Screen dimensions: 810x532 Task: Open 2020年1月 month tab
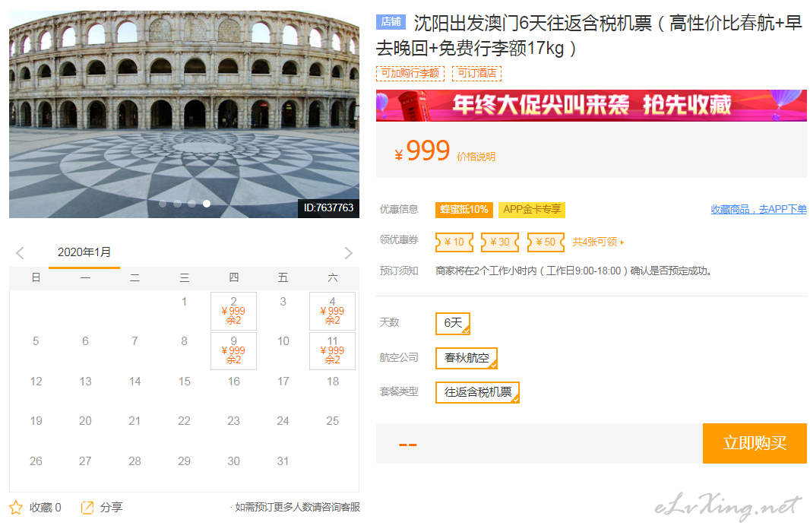tap(84, 252)
